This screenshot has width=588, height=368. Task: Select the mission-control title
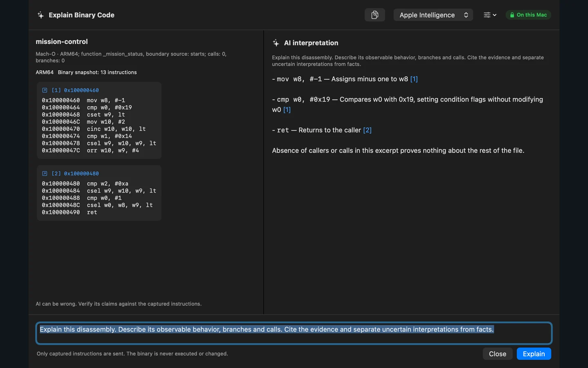coord(62,42)
